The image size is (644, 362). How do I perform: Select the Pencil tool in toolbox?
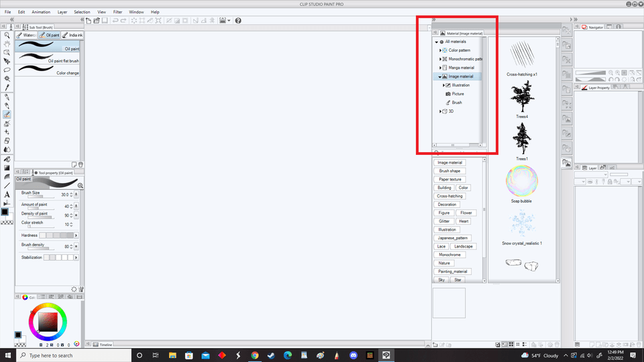[7, 106]
